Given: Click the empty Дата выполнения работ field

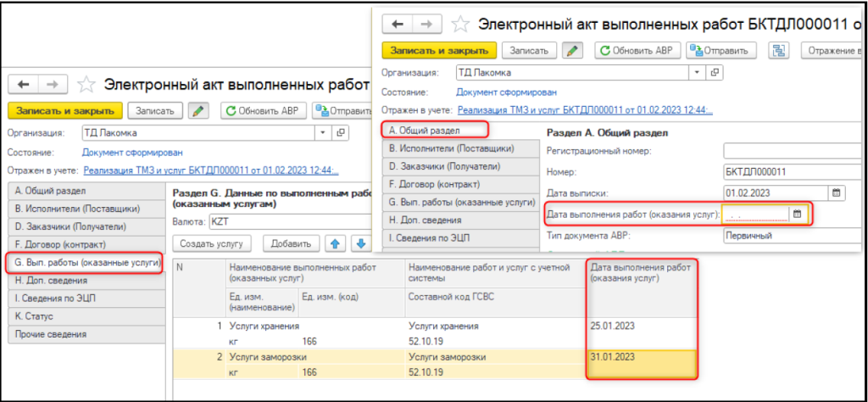Looking at the screenshot, I should pyautogui.click(x=756, y=215).
